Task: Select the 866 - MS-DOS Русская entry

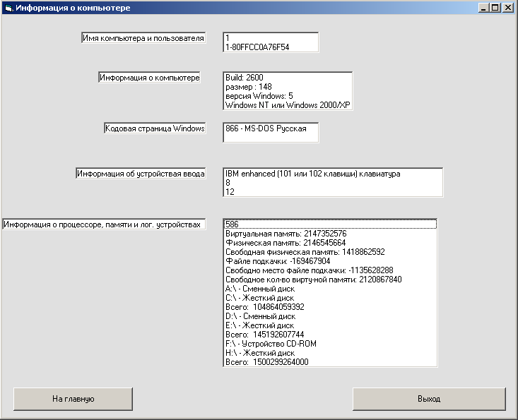Action: [x=271, y=128]
